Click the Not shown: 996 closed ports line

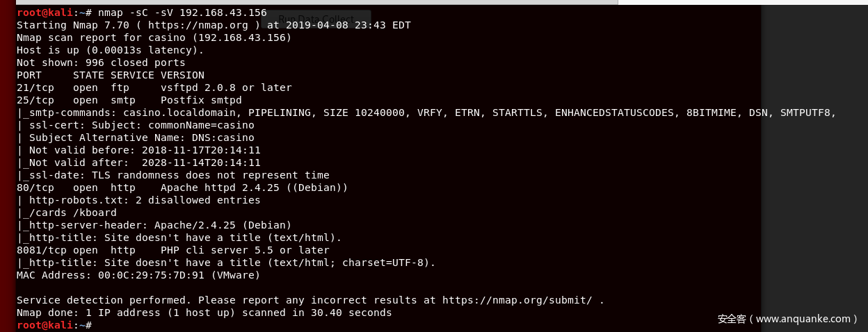click(x=101, y=63)
